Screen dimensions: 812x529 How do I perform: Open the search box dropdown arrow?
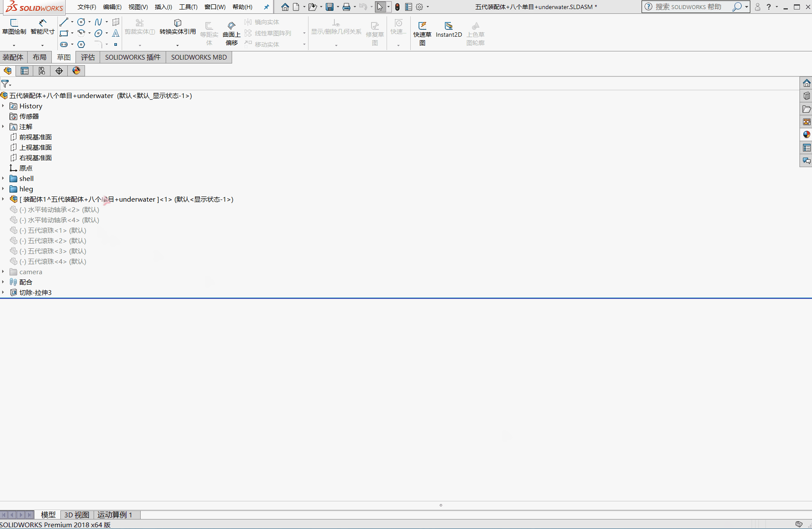pyautogui.click(x=746, y=7)
